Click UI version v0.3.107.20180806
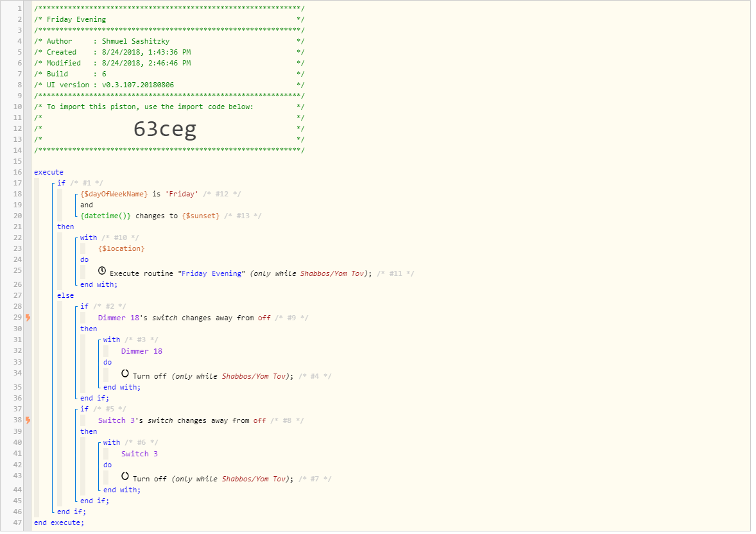756x534 pixels. (138, 85)
